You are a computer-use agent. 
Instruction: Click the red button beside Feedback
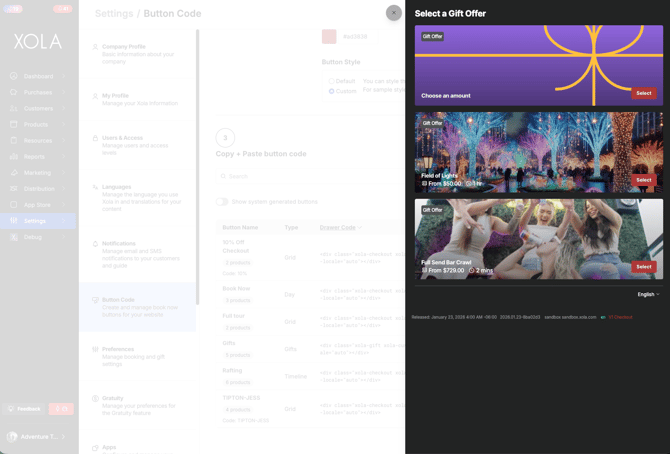pyautogui.click(x=61, y=409)
